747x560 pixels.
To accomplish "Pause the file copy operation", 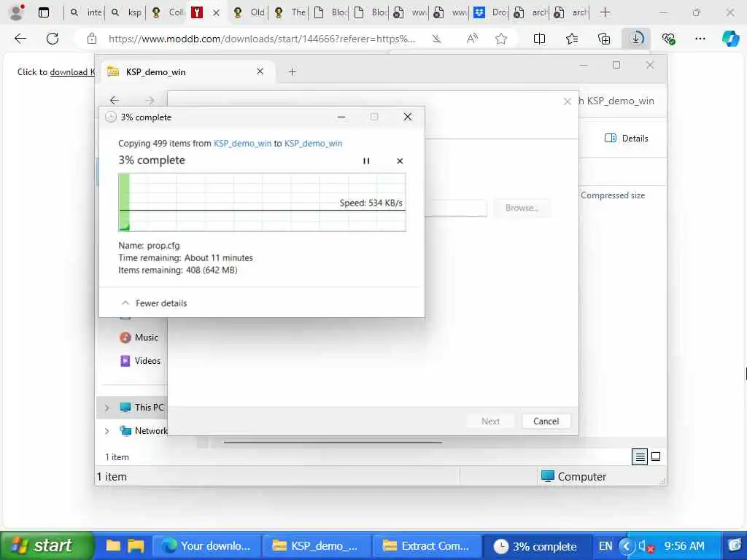I will click(366, 161).
